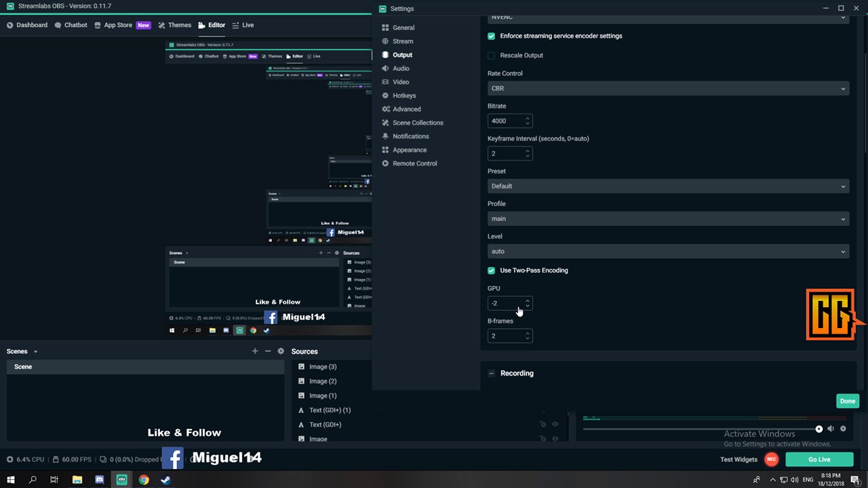Click the Stream globe icon
The height and width of the screenshot is (488, 868).
click(x=385, y=41)
